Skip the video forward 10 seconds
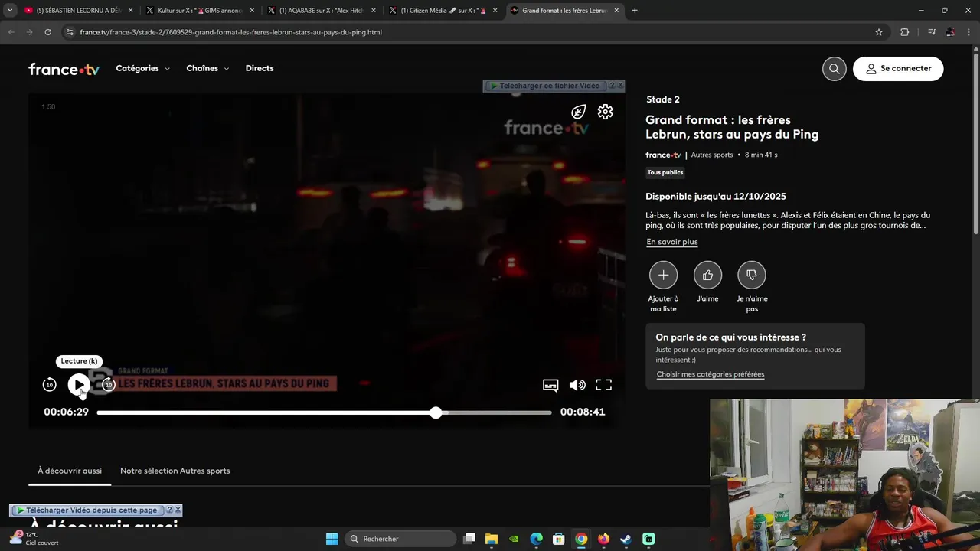The height and width of the screenshot is (551, 980). point(109,385)
